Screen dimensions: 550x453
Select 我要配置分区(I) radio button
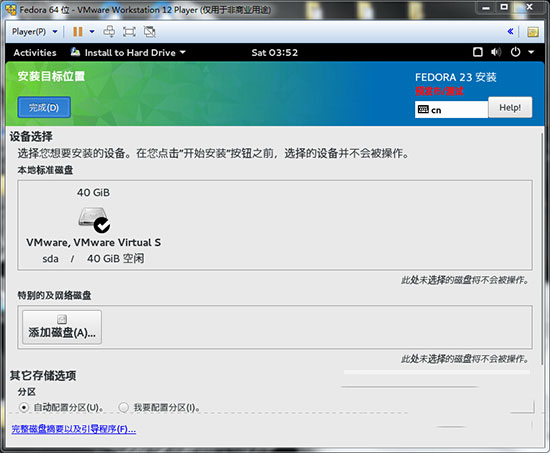(x=123, y=407)
